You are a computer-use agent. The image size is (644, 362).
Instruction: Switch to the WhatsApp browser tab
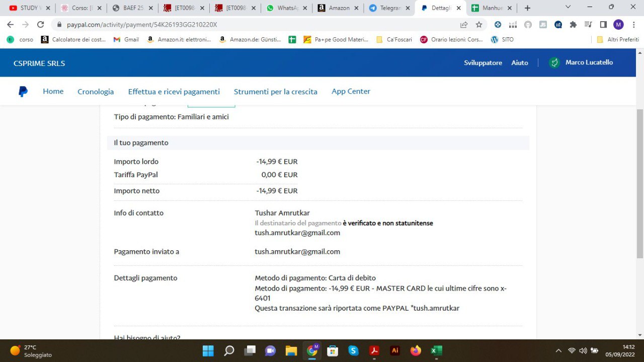[x=285, y=8]
